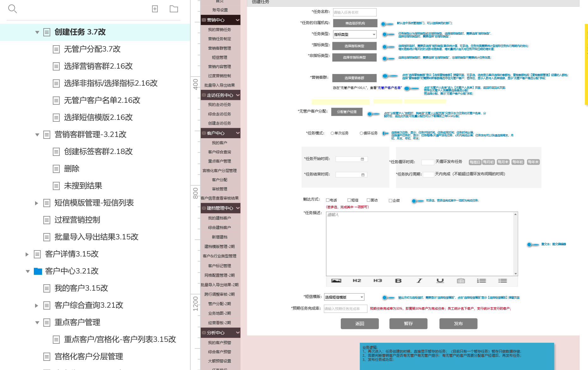Click the 筛选组织机构 button
The height and width of the screenshot is (370, 588).
tap(355, 23)
